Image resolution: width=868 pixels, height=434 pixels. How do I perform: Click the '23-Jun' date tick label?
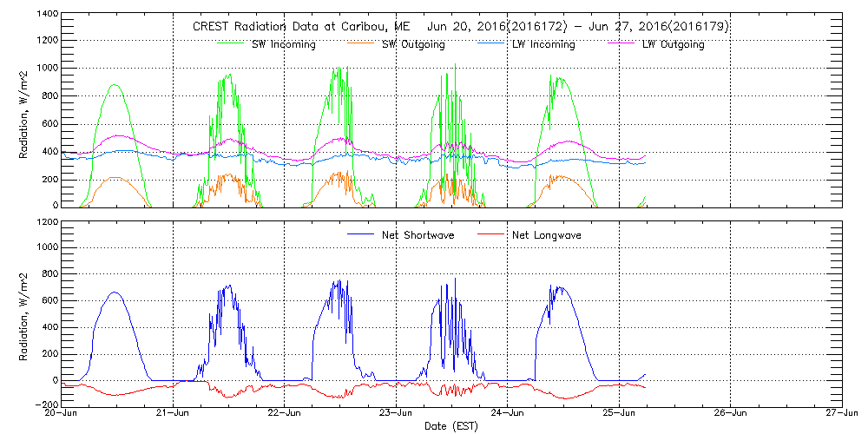397,413
